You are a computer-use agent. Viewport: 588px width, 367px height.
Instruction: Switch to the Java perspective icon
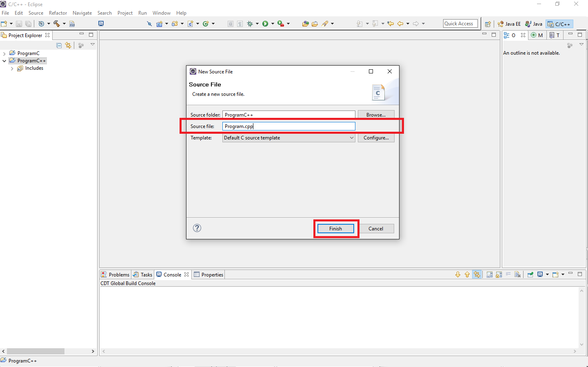point(533,24)
